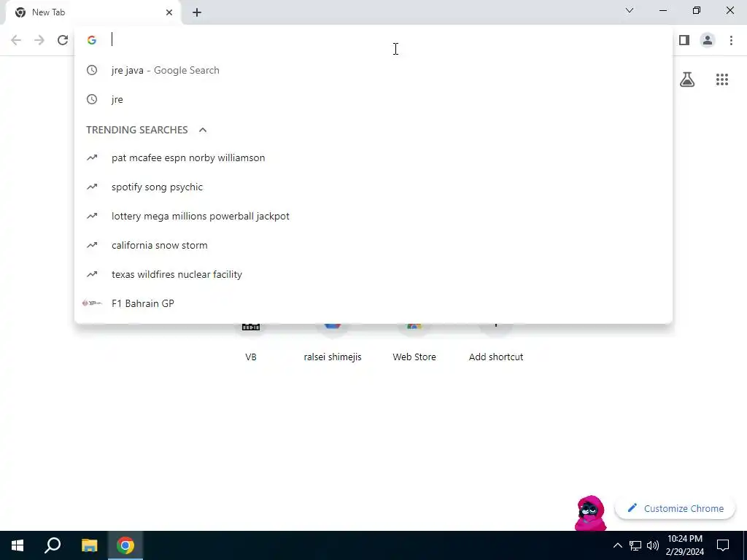Screen dimensions: 747x560
Task: Open the side panel icon
Action: [684, 41]
